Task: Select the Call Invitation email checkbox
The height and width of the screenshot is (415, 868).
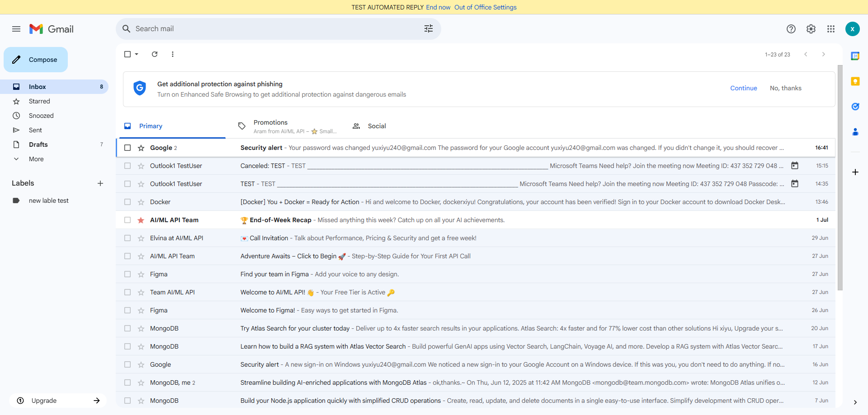Action: (127, 238)
